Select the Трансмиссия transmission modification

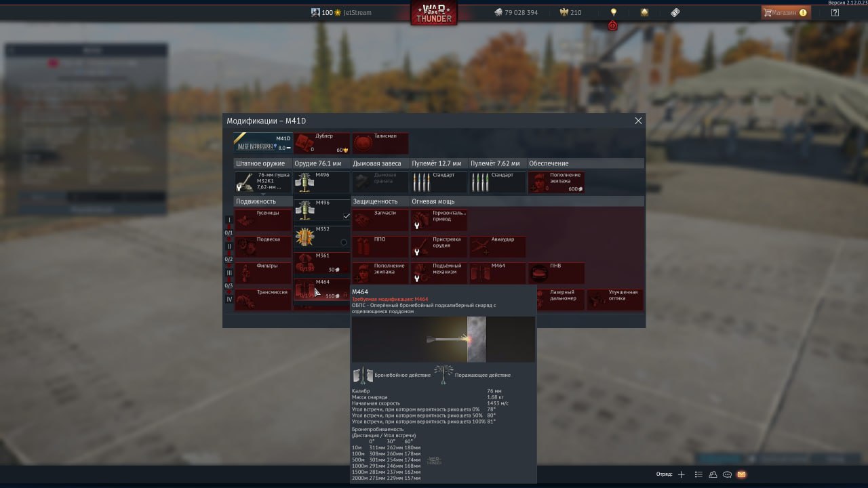click(x=263, y=300)
